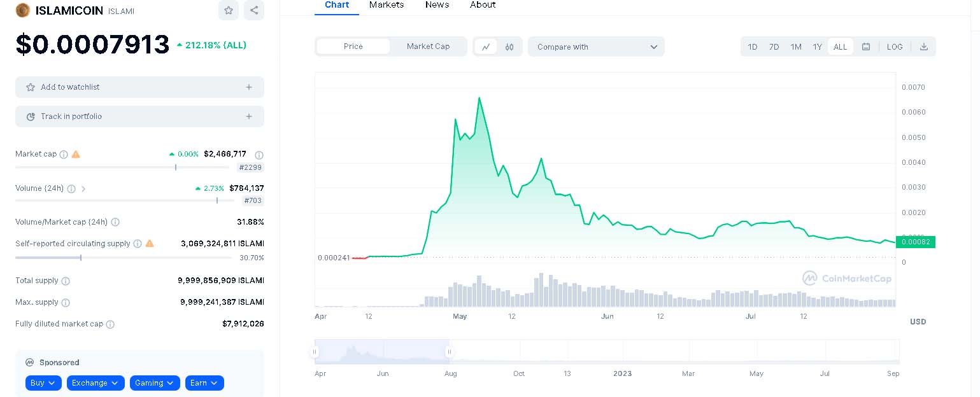
Task: Click the #703 volume rank badge
Action: click(x=253, y=200)
